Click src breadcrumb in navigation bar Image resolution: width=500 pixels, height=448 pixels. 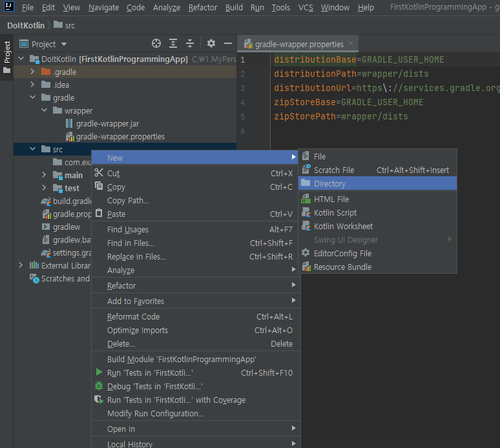pos(65,25)
